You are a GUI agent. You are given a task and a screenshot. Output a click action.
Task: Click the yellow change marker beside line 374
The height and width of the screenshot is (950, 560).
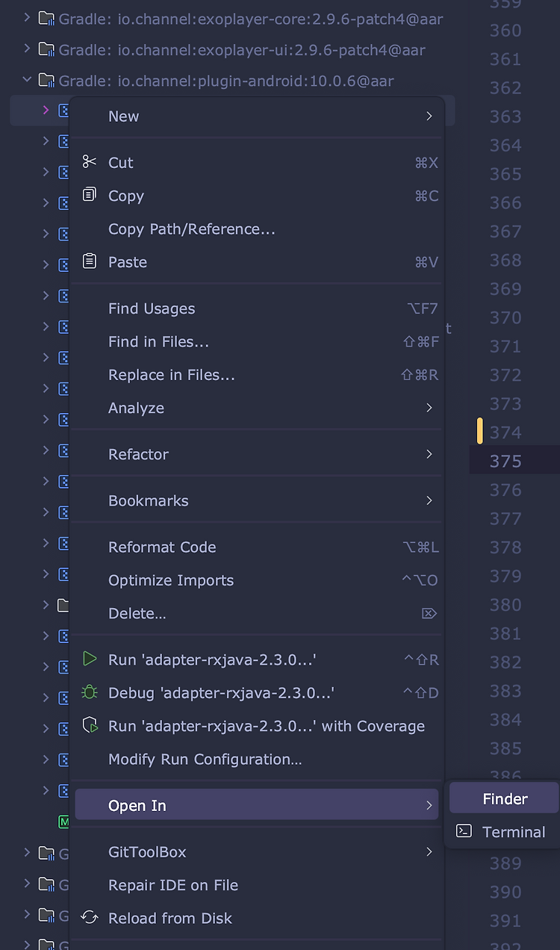(479, 431)
